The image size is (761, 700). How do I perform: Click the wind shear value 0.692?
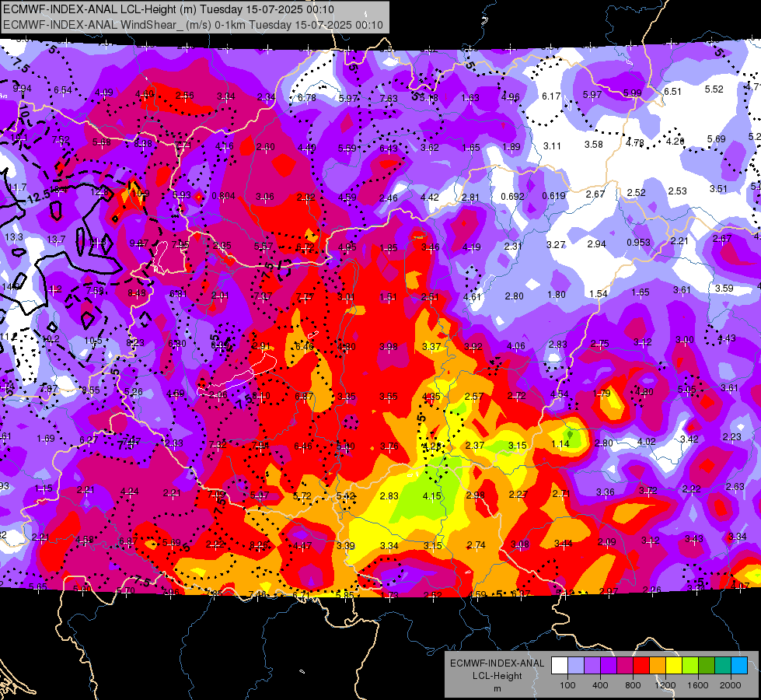tap(512, 197)
